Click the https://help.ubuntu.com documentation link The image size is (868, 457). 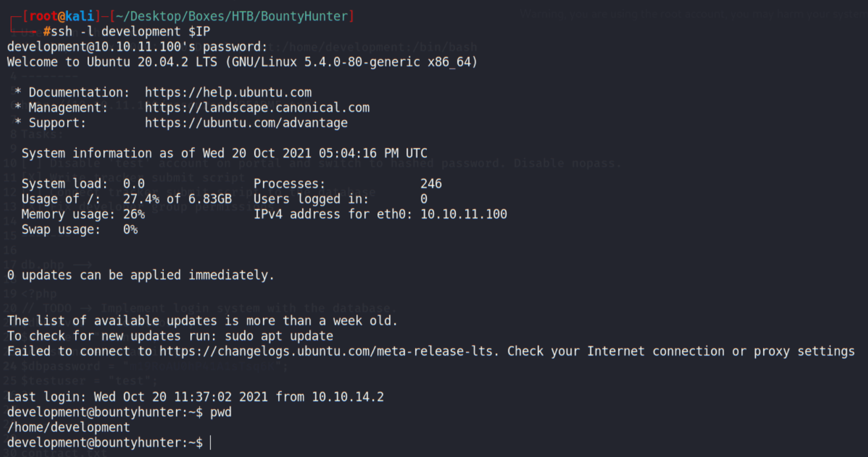click(x=228, y=92)
